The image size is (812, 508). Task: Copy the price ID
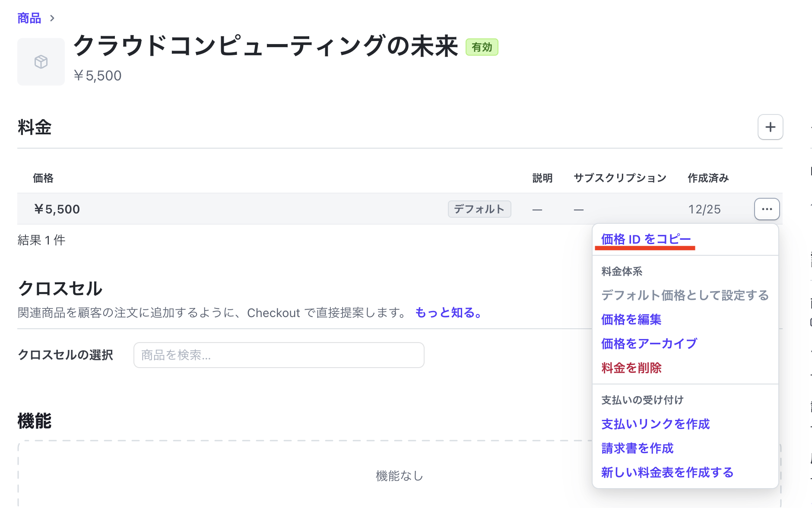pyautogui.click(x=645, y=239)
